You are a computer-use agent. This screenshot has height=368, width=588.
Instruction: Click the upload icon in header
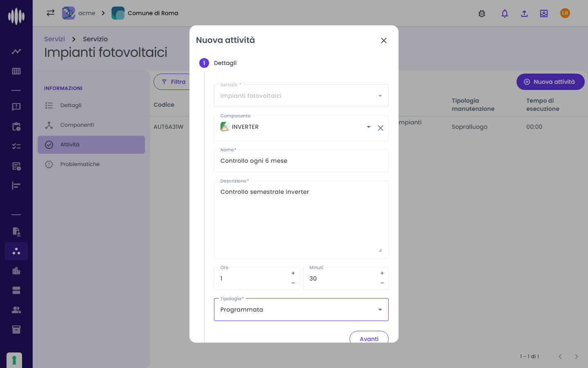tap(524, 13)
